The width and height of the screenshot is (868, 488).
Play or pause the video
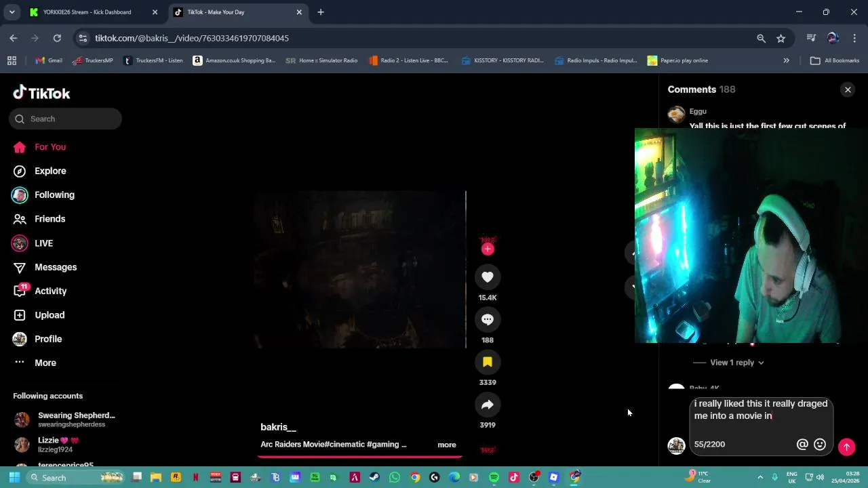[359, 270]
